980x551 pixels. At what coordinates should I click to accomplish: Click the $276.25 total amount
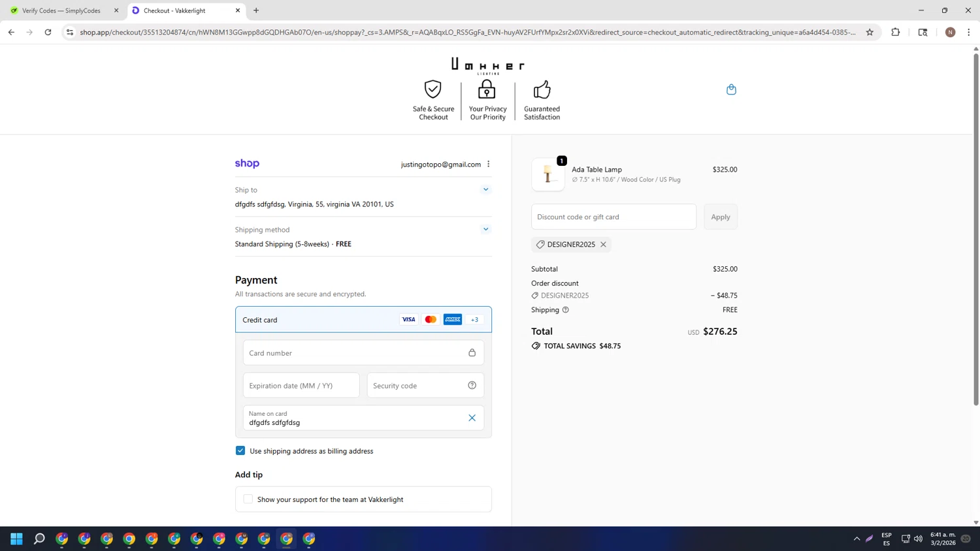click(720, 332)
